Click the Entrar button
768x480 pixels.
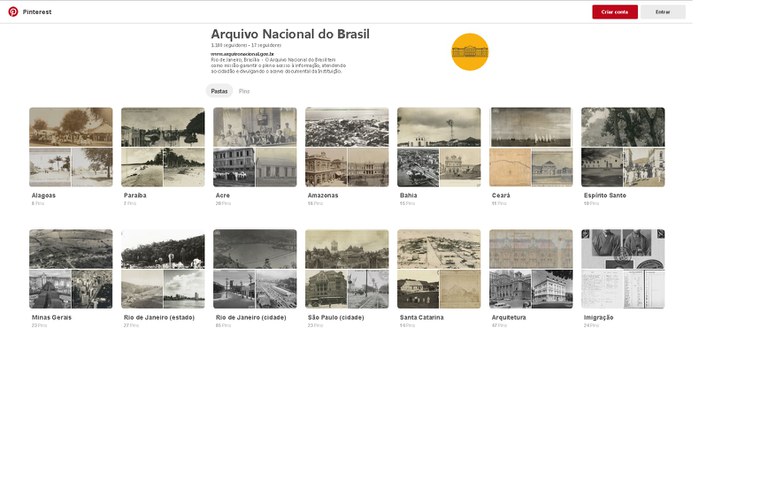[x=663, y=12]
